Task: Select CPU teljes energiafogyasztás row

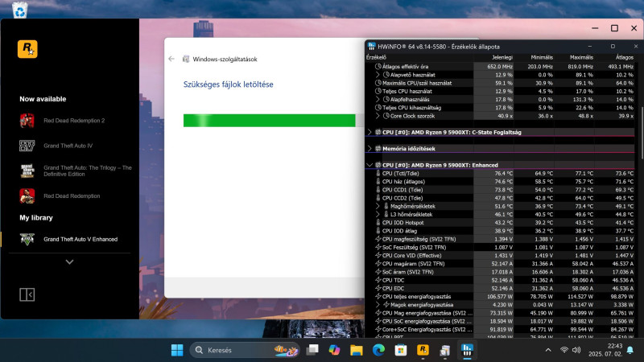Action: pos(500,296)
